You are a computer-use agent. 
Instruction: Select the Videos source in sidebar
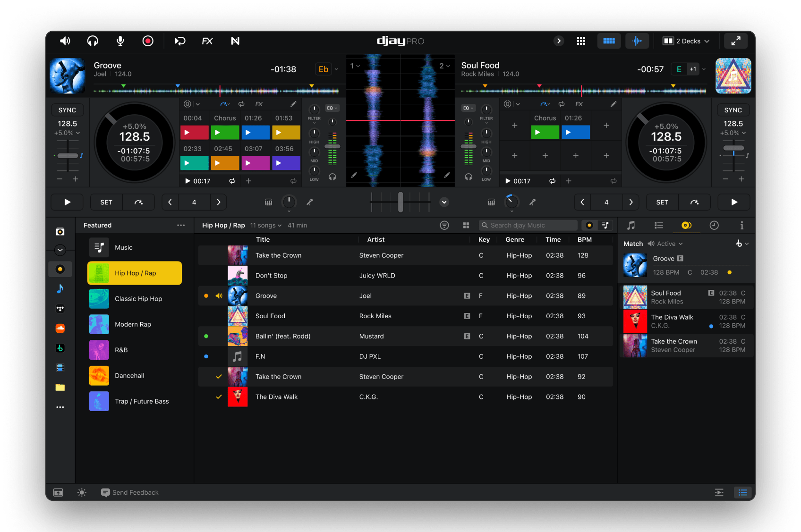pos(60,368)
